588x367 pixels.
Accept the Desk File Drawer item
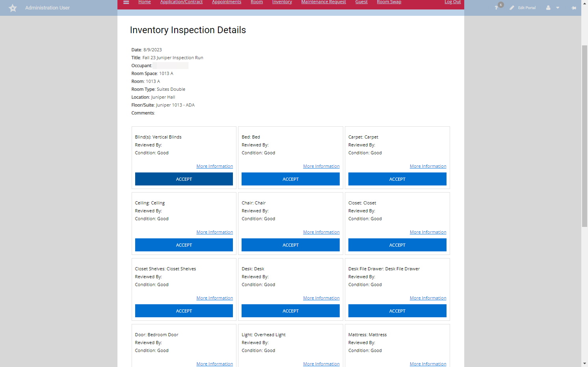click(x=397, y=311)
